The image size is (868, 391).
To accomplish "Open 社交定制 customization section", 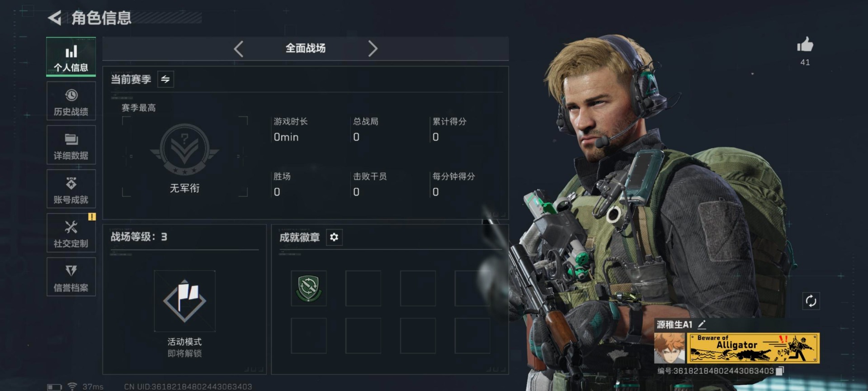I will coord(71,233).
